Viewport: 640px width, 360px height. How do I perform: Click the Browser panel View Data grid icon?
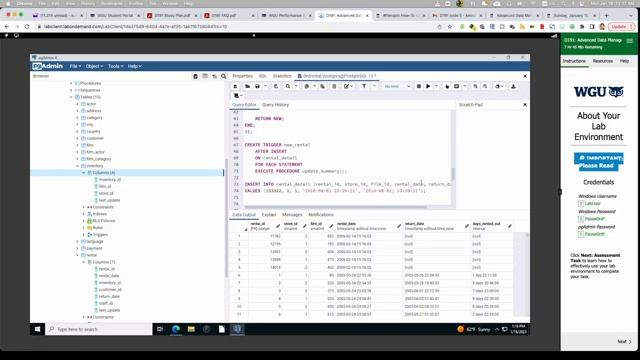(205, 76)
